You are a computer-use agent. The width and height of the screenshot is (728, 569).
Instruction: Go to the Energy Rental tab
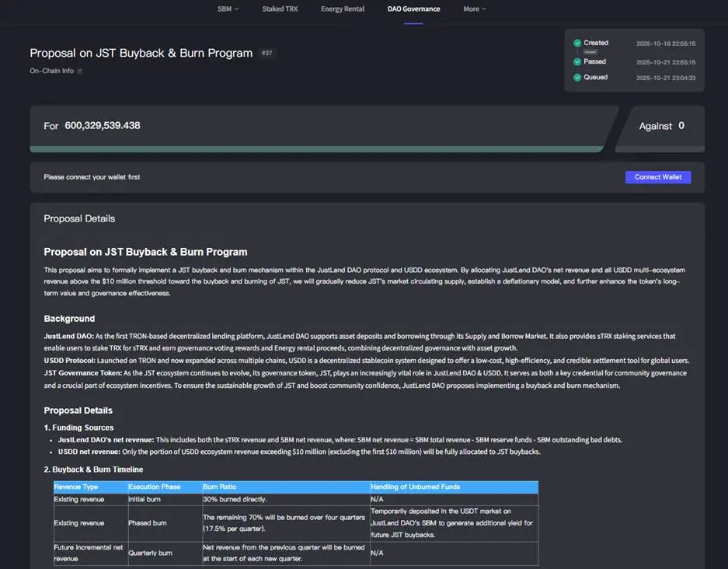[342, 9]
